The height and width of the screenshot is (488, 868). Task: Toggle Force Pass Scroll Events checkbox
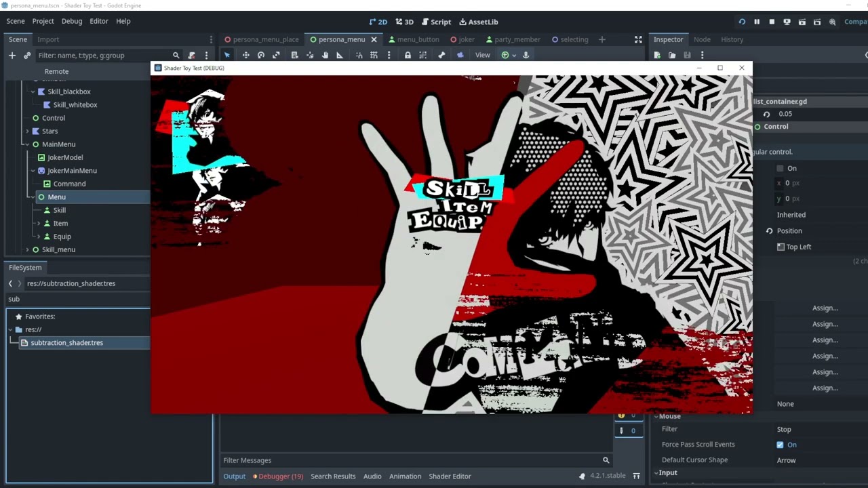pyautogui.click(x=780, y=445)
